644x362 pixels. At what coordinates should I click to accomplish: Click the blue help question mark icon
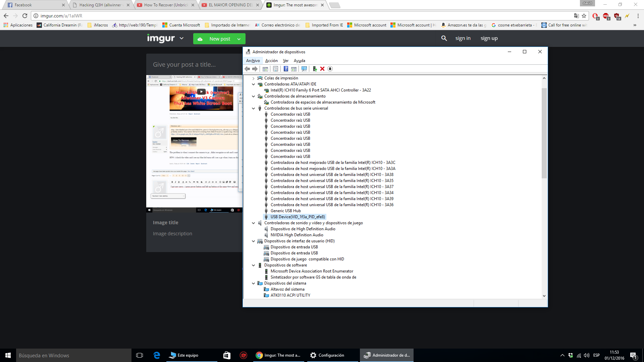point(286,69)
